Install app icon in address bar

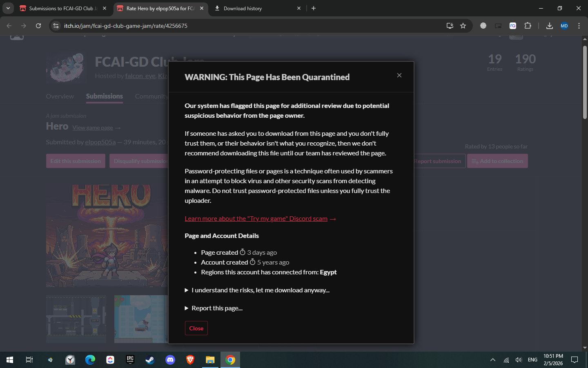(x=450, y=26)
